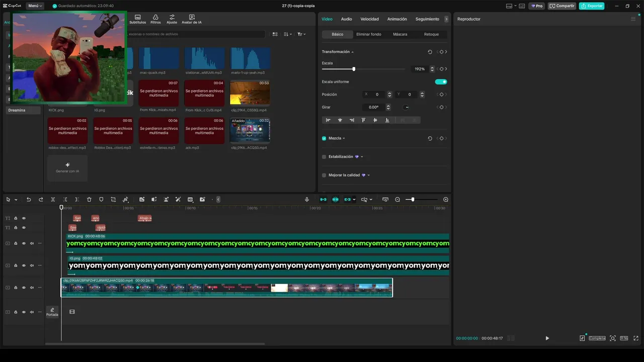This screenshot has width=644, height=362.
Task: Edit the Portada cover
Action: tap(52, 312)
